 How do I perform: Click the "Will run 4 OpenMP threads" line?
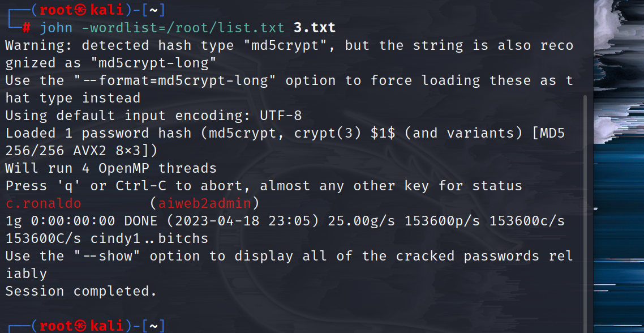click(x=111, y=168)
